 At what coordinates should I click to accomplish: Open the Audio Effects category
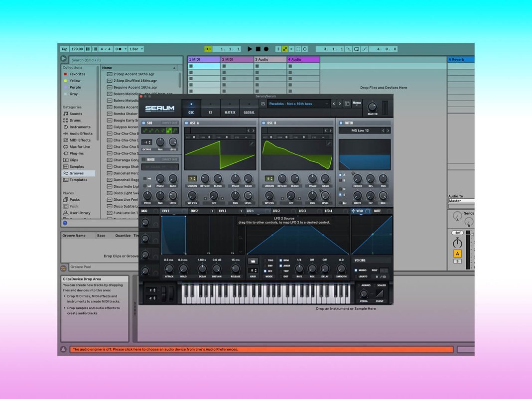(x=81, y=133)
